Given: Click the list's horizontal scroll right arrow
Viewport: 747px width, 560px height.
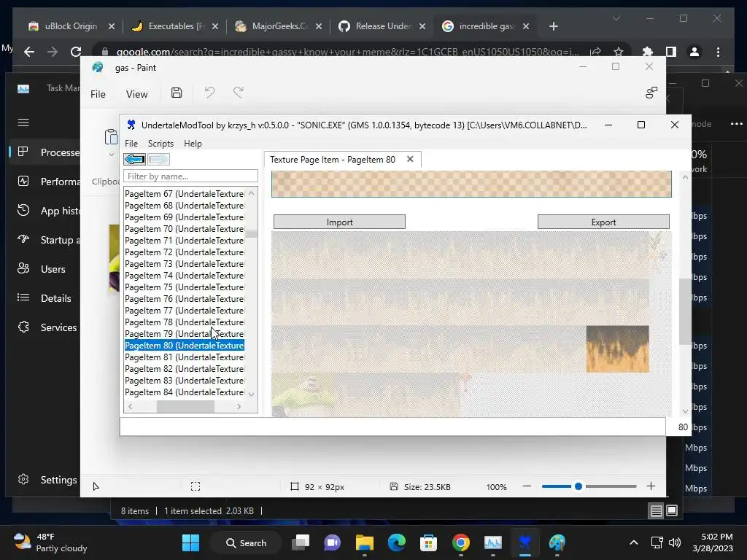Looking at the screenshot, I should [239, 406].
